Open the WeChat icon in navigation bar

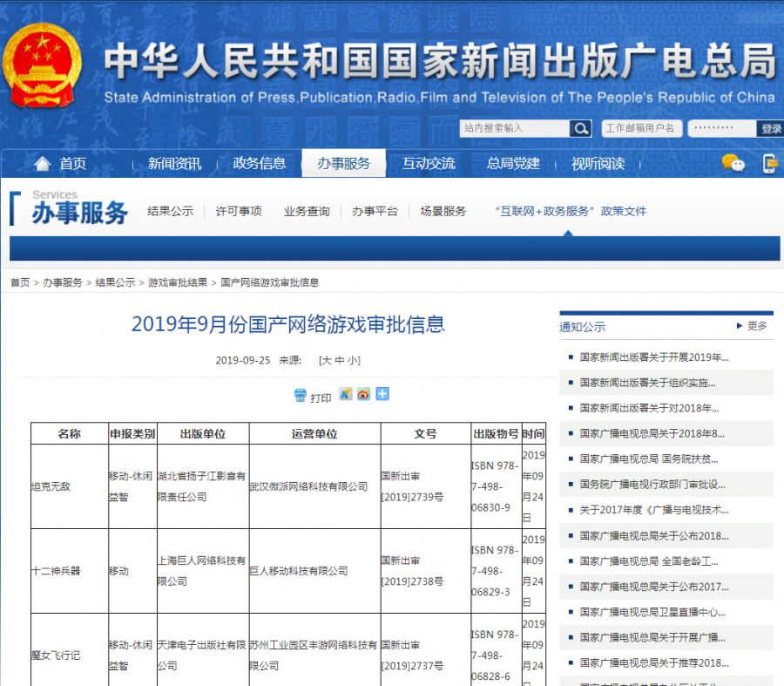pyautogui.click(x=733, y=163)
